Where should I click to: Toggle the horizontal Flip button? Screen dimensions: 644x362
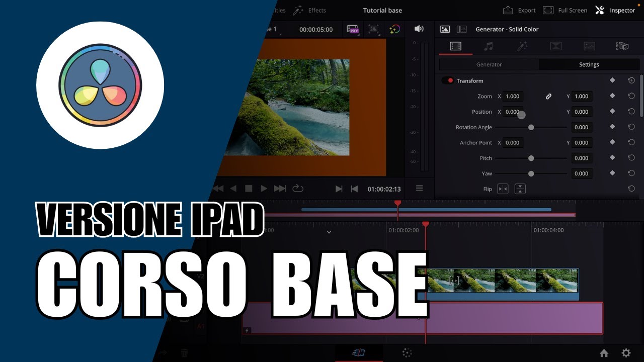click(503, 189)
